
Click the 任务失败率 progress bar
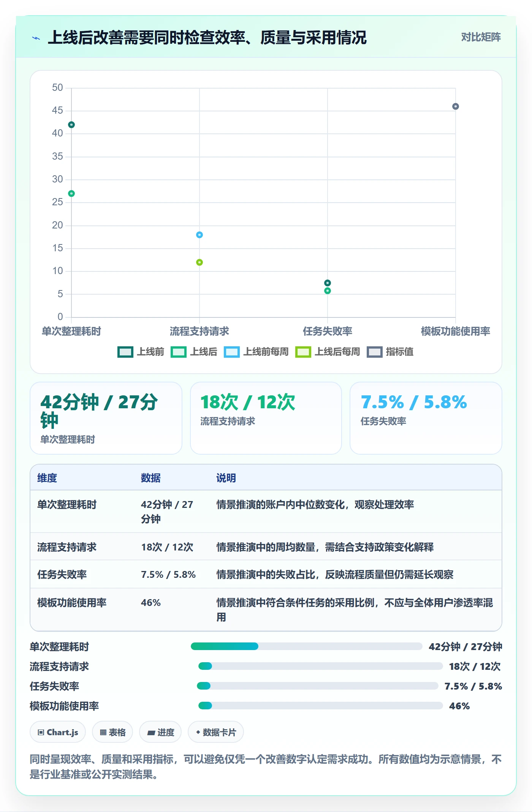click(x=317, y=686)
